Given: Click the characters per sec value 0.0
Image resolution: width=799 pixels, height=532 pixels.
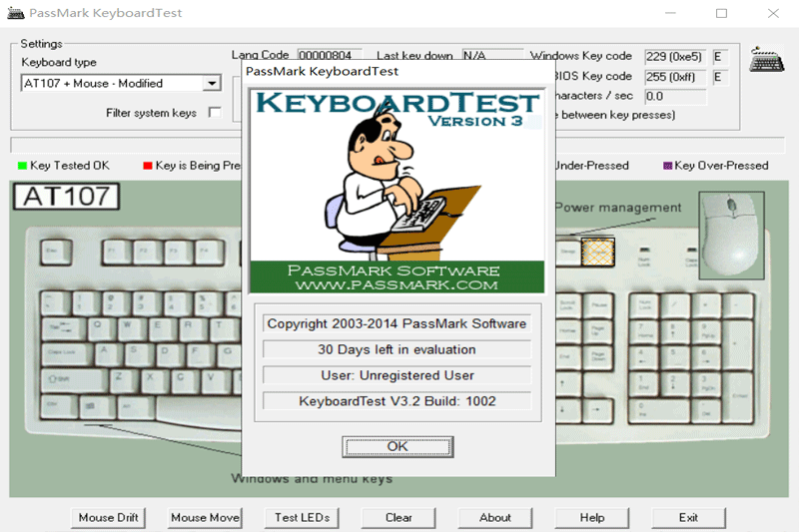Looking at the screenshot, I should click(675, 96).
